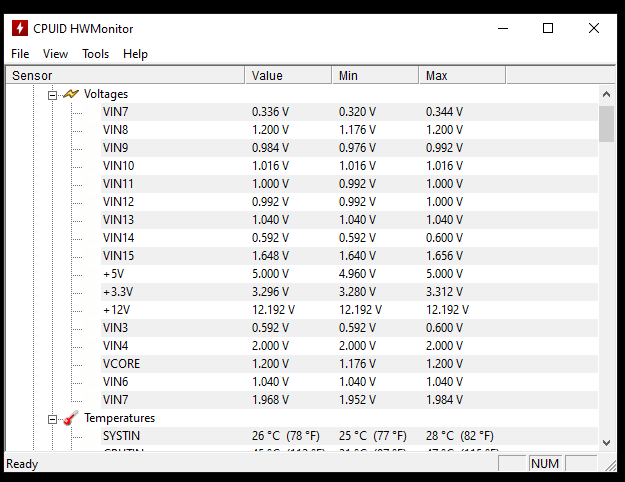The width and height of the screenshot is (625, 482).
Task: Click the Max column header
Action: (462, 75)
